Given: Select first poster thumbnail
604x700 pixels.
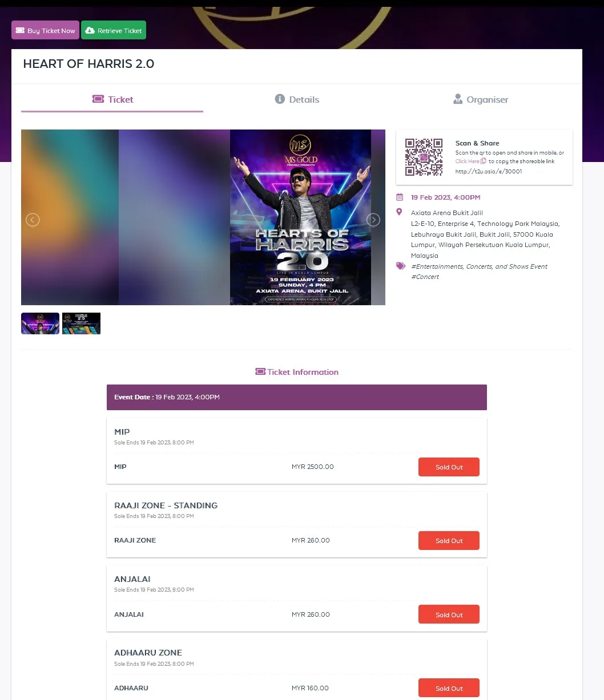Looking at the screenshot, I should tap(40, 323).
